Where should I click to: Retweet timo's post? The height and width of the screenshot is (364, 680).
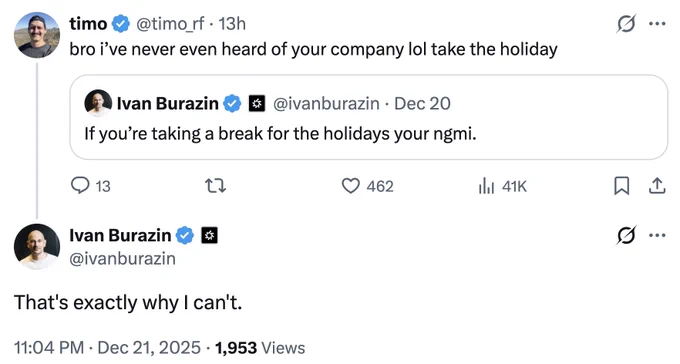tap(215, 186)
